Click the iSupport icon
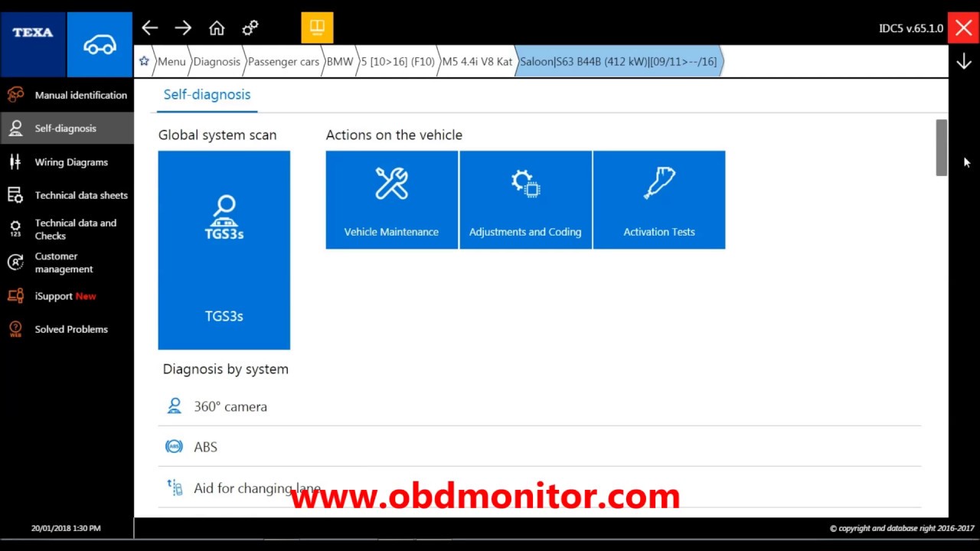980x551 pixels. 15,296
